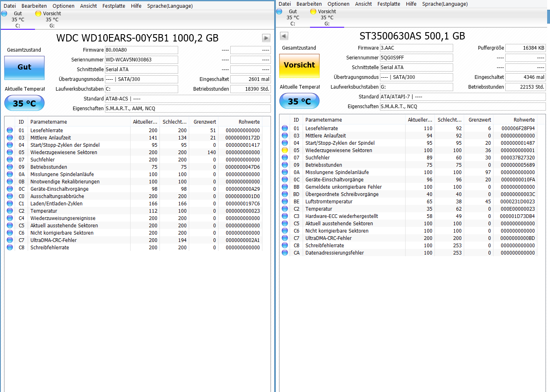The height and width of the screenshot is (392, 550).
Task: Select Geräte-Einschaltvorgänge row in right window
Action: click(x=408, y=180)
